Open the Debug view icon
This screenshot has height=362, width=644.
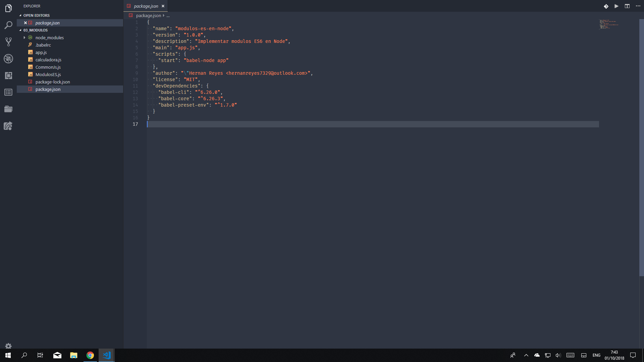[8, 59]
